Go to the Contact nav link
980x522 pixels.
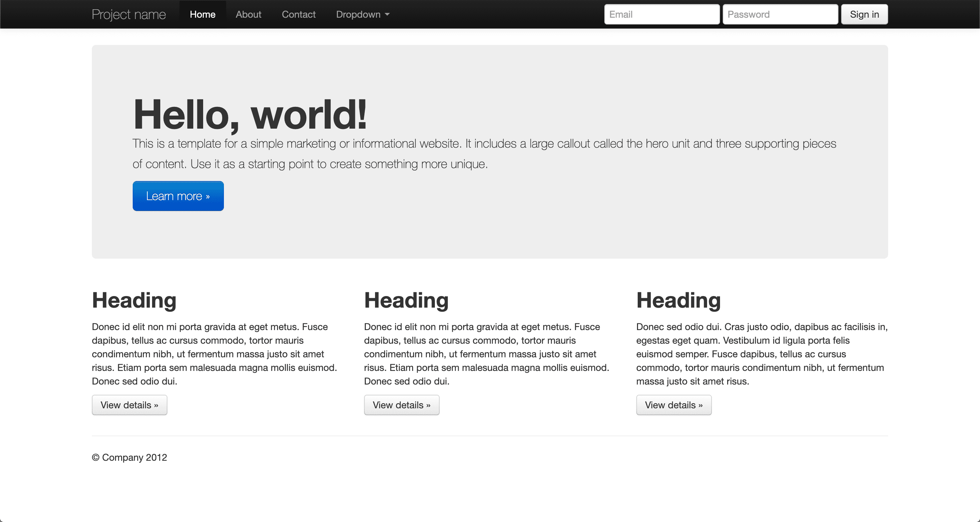[x=298, y=14]
